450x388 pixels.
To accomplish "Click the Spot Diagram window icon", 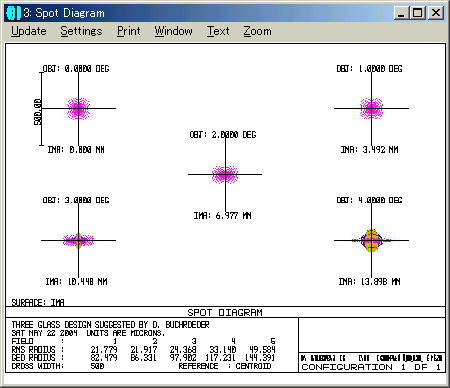I will 13,13.
